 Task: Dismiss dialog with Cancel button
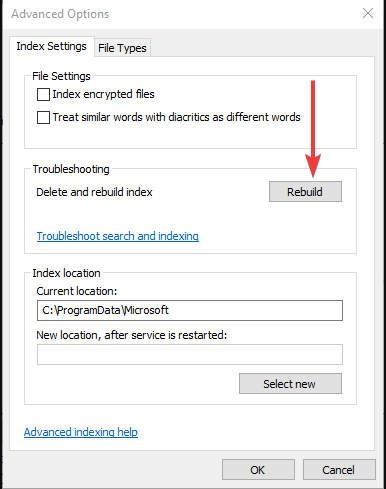click(x=339, y=470)
